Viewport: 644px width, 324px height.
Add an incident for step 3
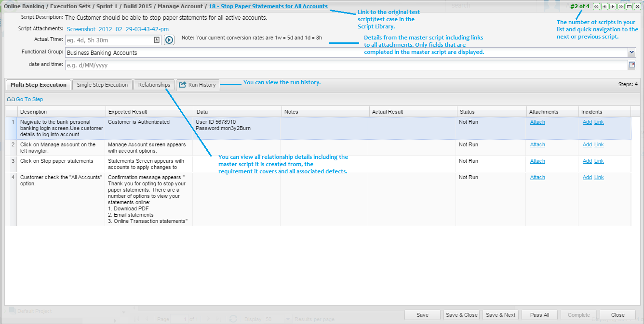587,161
